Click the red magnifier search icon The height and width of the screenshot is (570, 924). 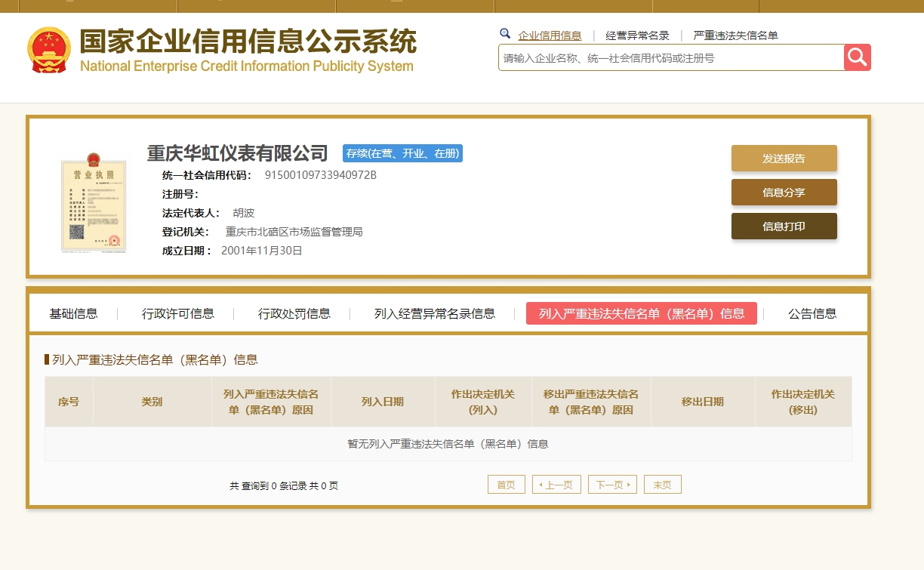tap(857, 57)
